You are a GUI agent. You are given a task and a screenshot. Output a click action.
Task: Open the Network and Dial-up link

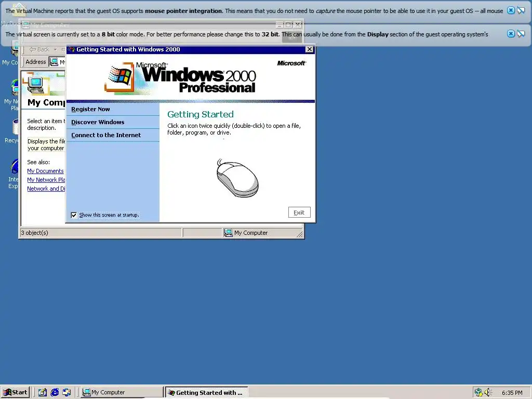click(46, 189)
